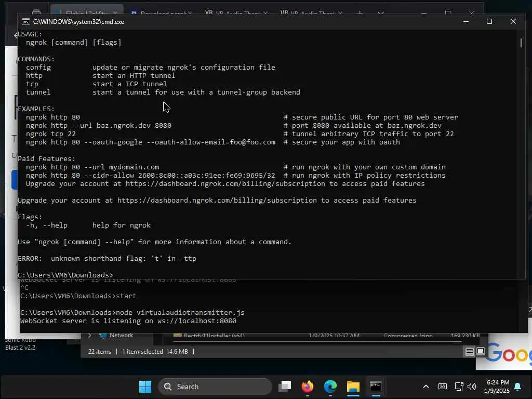Open Task View from the taskbar
This screenshot has height=399, width=532.
click(285, 387)
